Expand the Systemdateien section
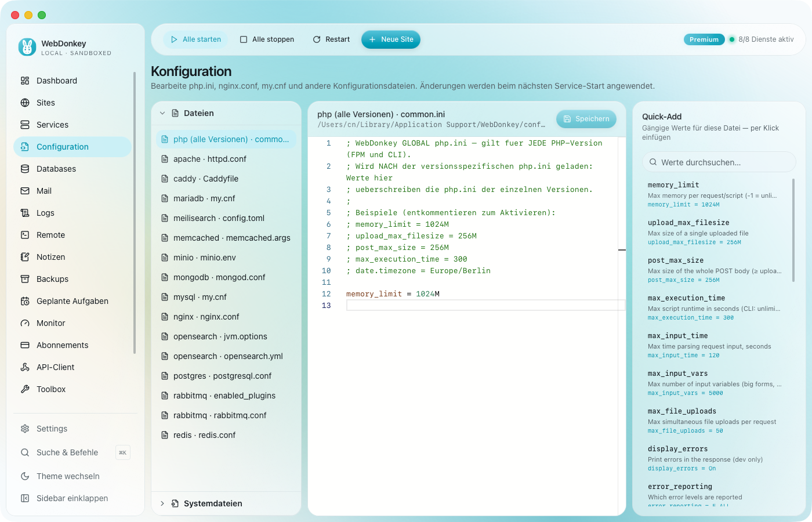This screenshot has height=522, width=812. tap(226, 503)
